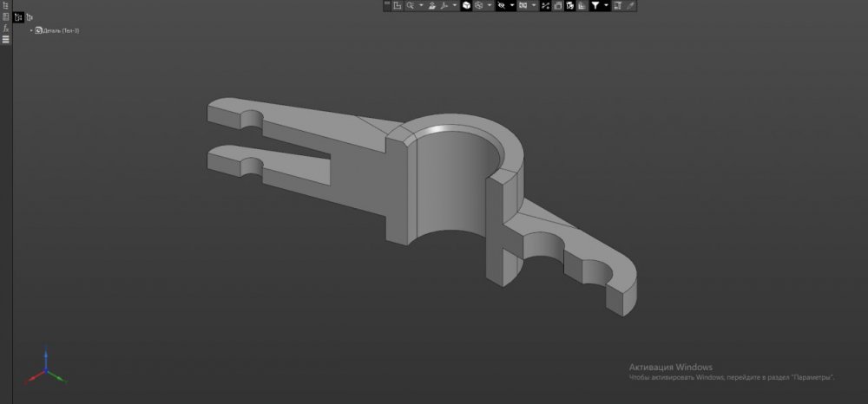The image size is (868, 404).
Task: Click the filter funnel icon
Action: click(x=595, y=5)
